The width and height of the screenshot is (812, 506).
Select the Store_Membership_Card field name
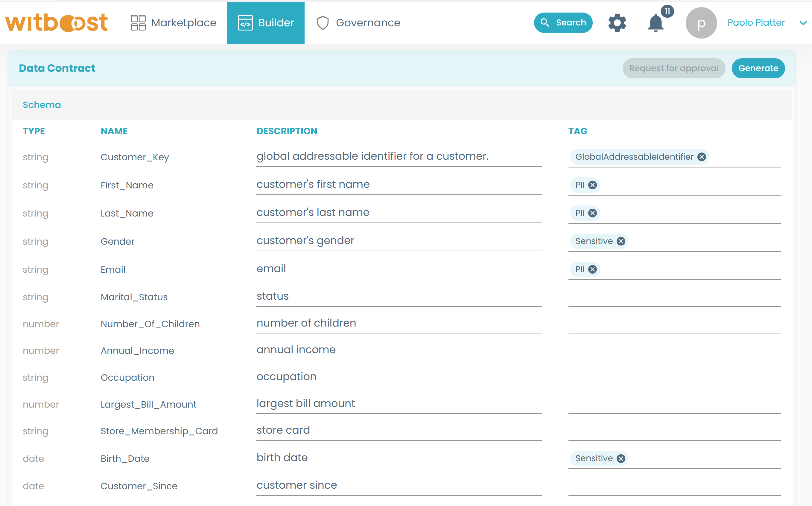coord(159,431)
